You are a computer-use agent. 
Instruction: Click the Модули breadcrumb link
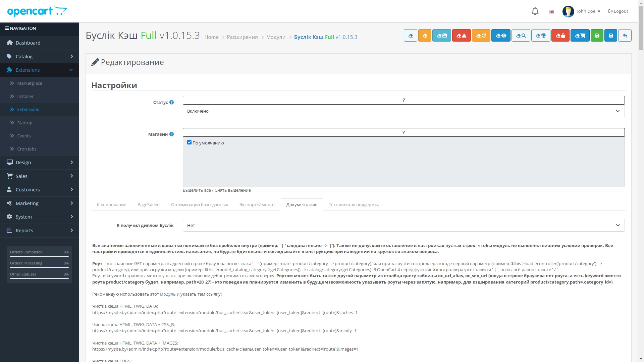pos(276,37)
